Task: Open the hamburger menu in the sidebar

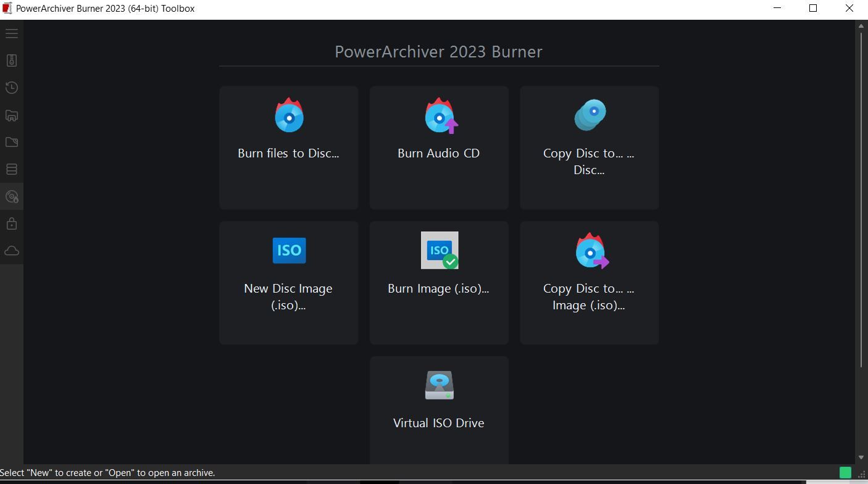Action: [x=12, y=33]
